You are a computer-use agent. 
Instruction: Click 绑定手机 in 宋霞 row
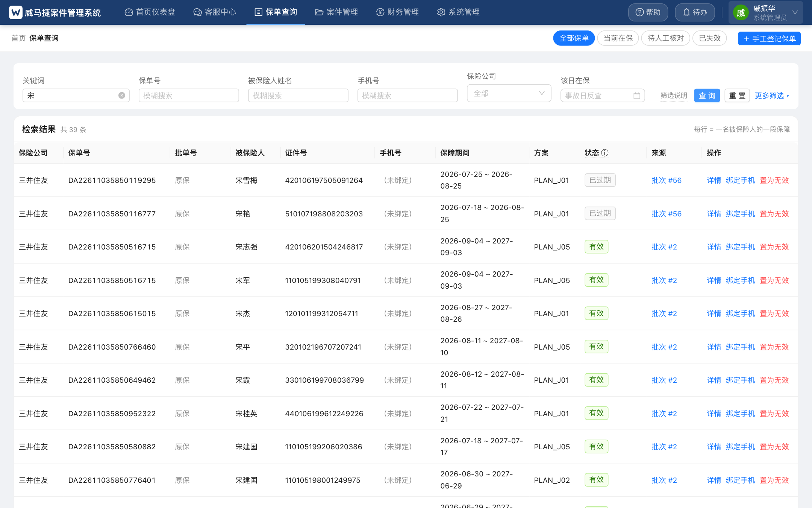[740, 380]
